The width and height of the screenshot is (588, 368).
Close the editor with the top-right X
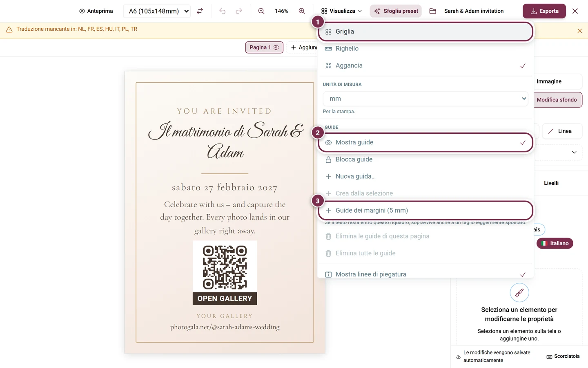[x=575, y=11]
